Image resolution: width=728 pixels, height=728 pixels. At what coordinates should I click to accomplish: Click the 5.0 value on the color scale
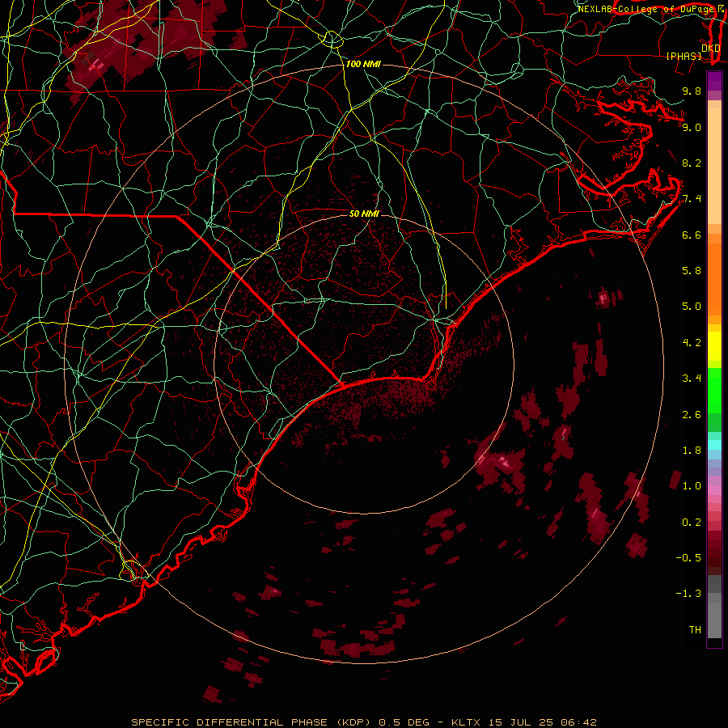(692, 307)
